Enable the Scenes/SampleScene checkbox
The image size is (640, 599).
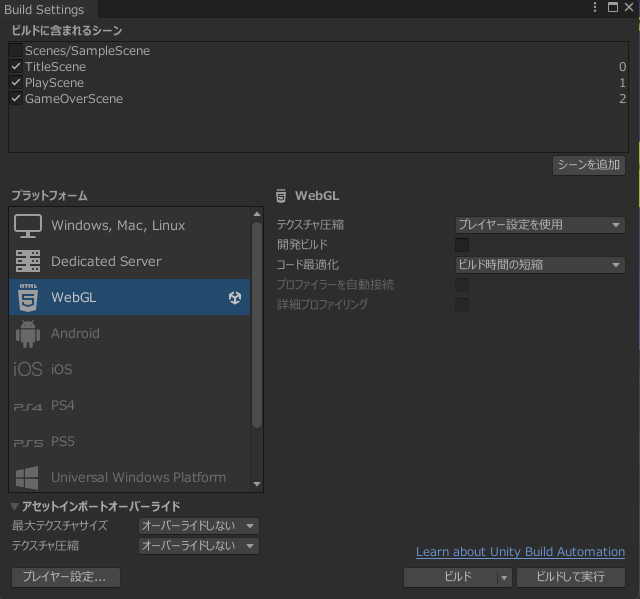16,51
